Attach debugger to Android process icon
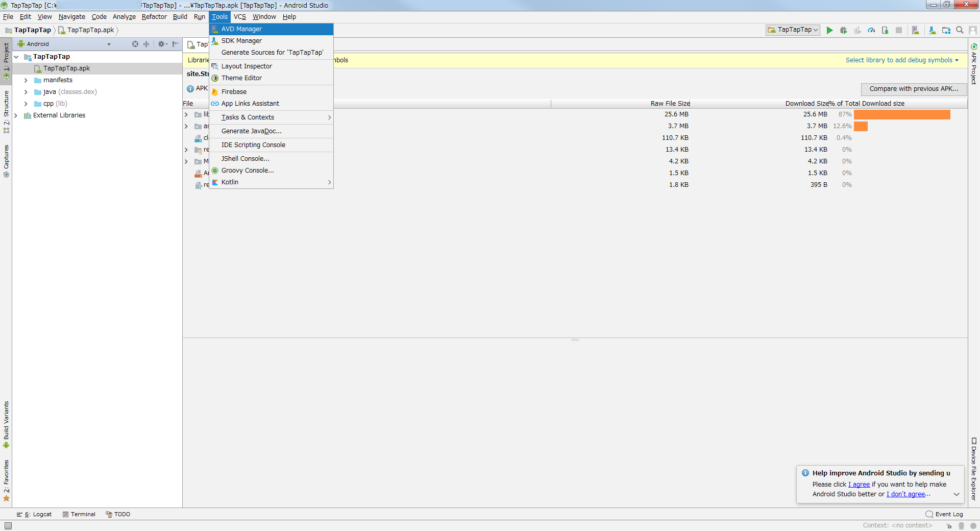Screen dimensions: 980x531 (x=885, y=30)
